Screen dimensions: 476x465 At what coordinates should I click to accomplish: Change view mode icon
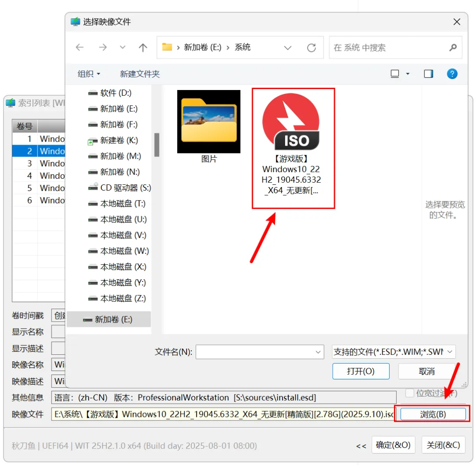coord(394,74)
